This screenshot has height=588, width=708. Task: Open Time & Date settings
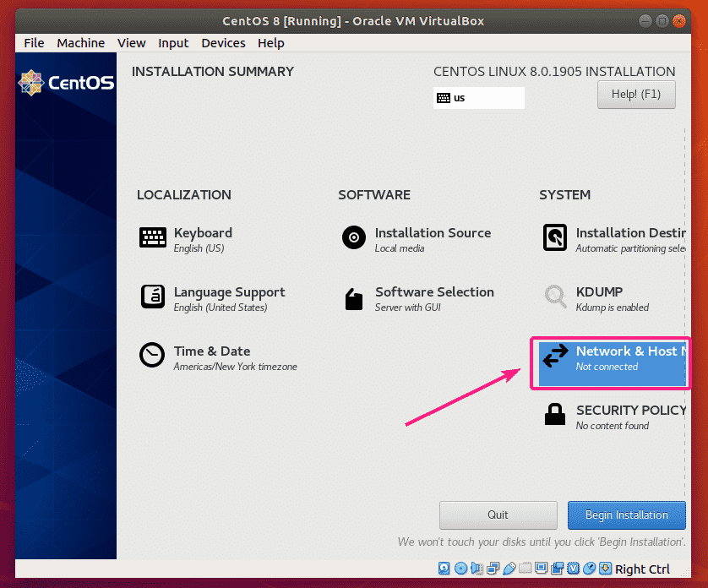tap(218, 357)
